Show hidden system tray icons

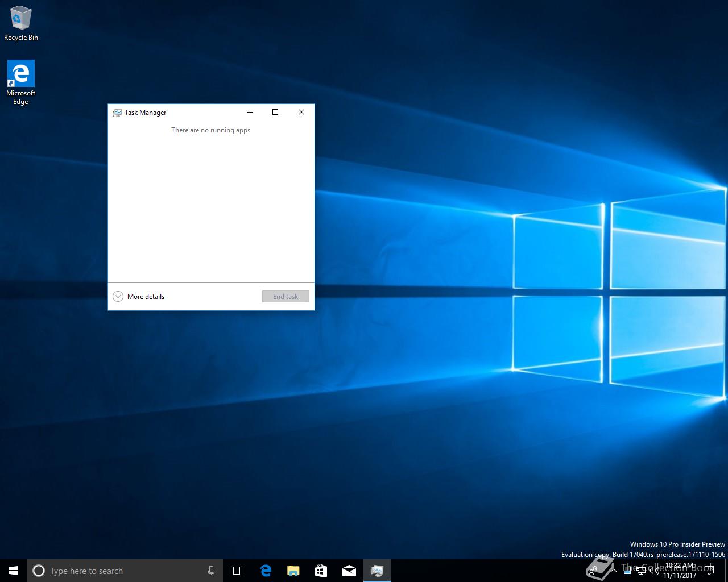click(x=614, y=571)
